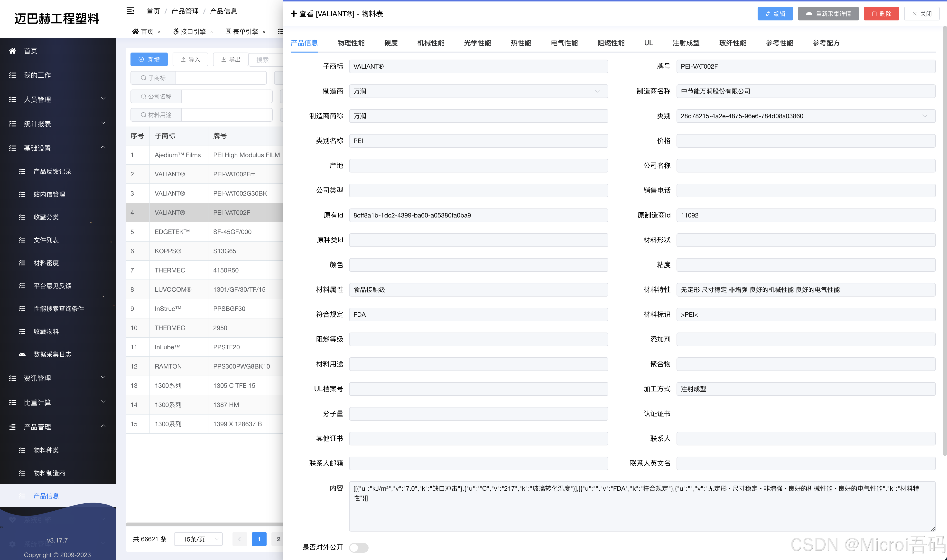Click the 子商标 search input field

(x=221, y=78)
